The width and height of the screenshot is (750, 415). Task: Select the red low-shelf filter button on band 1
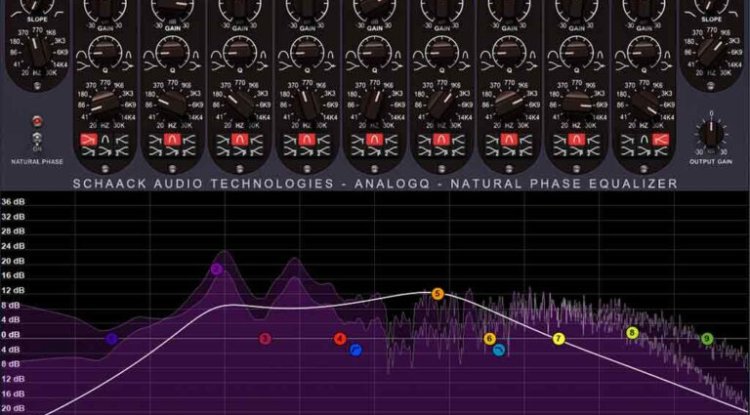click(x=88, y=140)
